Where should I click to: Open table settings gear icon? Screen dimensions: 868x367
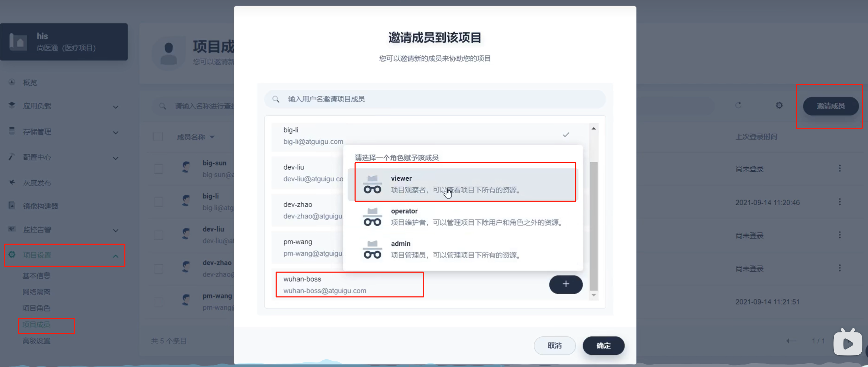[x=779, y=105]
